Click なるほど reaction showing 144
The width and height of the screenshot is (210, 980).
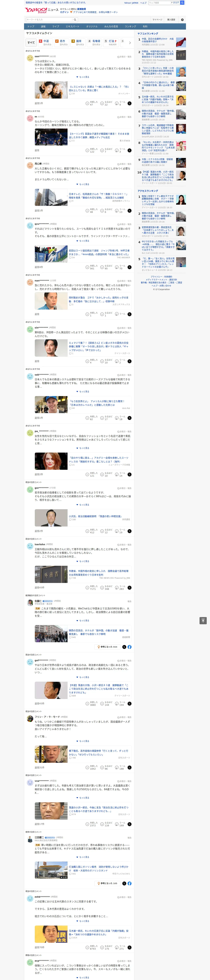click(x=106, y=703)
